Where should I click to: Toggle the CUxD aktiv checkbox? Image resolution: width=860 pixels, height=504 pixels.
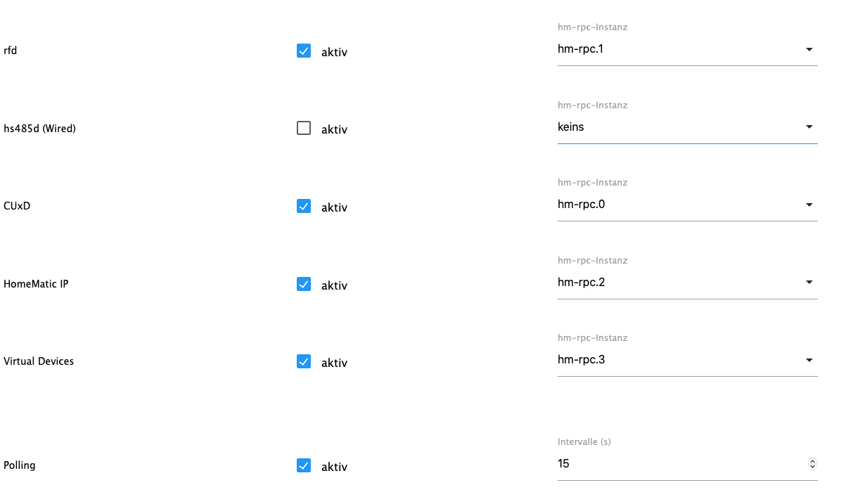(304, 206)
